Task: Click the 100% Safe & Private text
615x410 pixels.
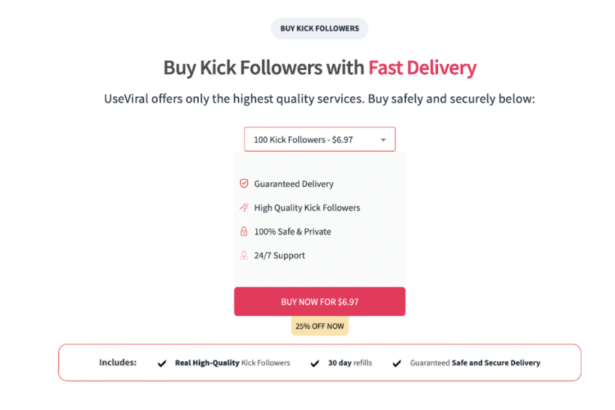Action: pos(292,232)
